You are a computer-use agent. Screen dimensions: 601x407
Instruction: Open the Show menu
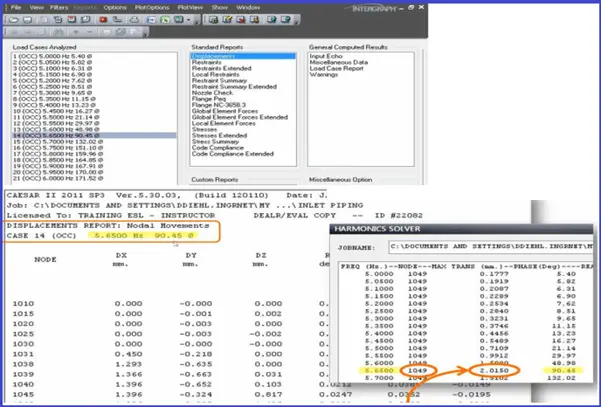coord(220,7)
